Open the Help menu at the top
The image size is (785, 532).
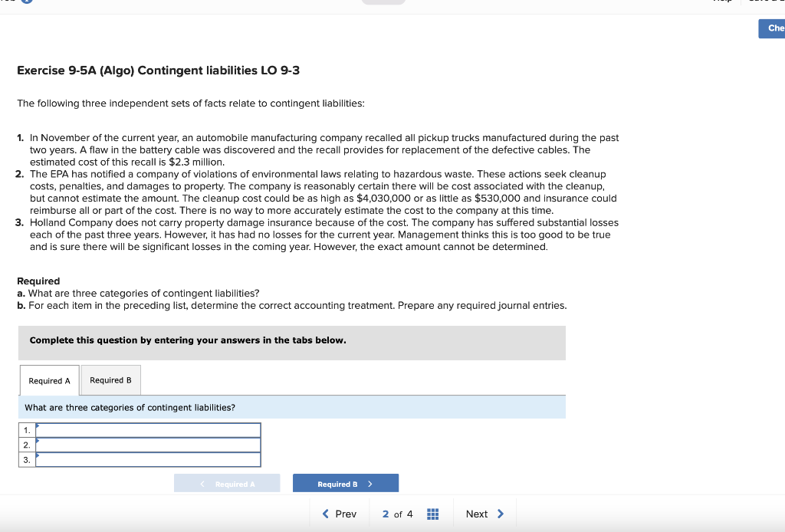721,2
